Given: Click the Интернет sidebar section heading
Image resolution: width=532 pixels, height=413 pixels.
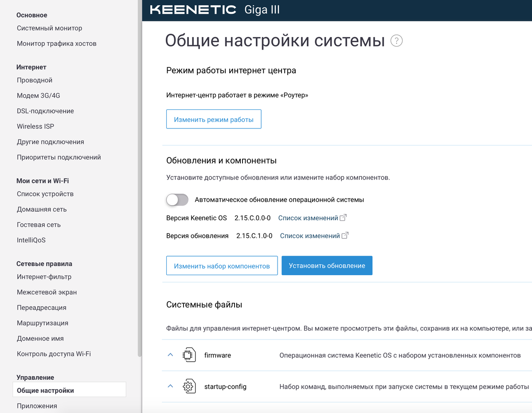Looking at the screenshot, I should [x=31, y=67].
